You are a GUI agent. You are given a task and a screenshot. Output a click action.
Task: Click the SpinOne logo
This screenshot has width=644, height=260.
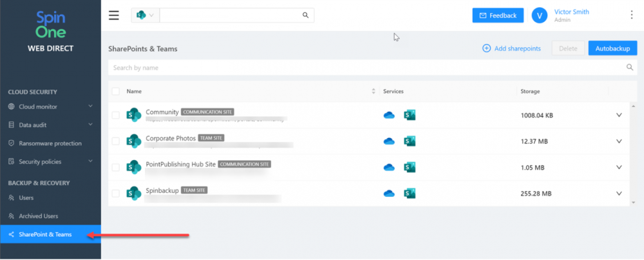(50, 25)
